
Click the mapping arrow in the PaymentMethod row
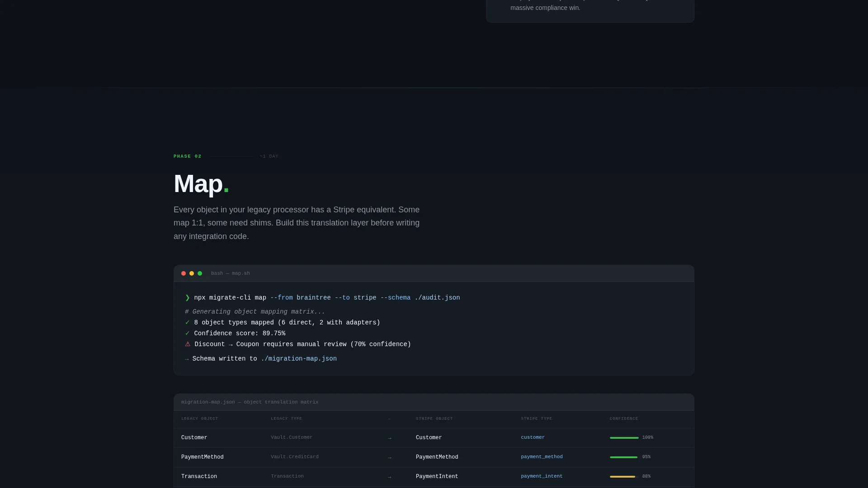point(390,458)
